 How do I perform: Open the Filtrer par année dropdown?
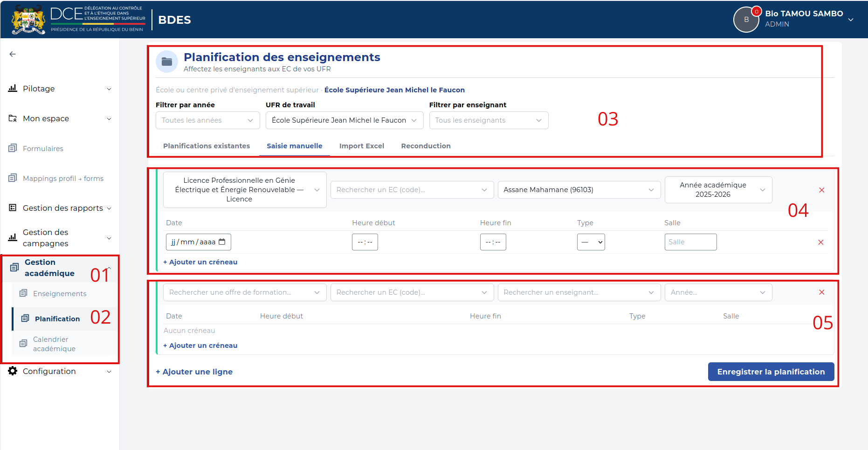pyautogui.click(x=207, y=120)
